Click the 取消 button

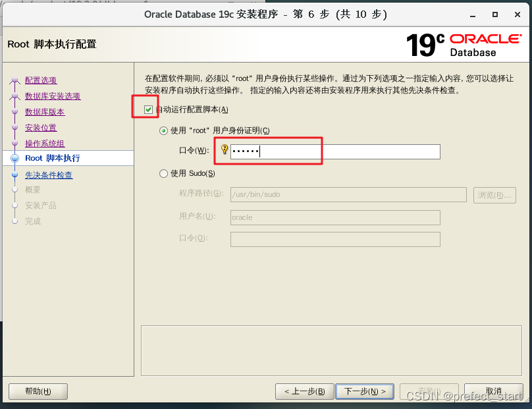click(493, 391)
